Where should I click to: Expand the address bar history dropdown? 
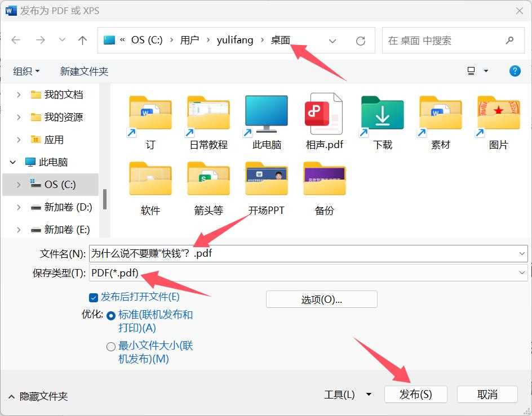[332, 40]
